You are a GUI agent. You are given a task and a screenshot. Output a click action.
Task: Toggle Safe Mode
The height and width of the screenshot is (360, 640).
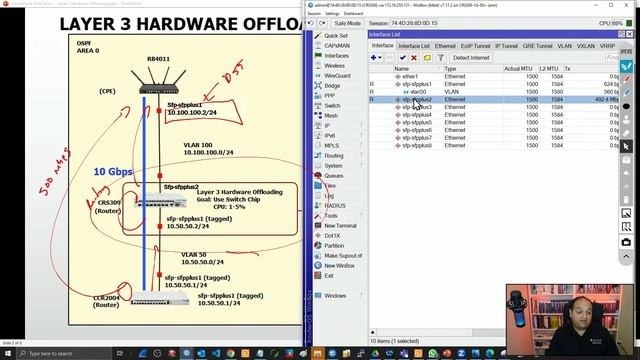pyautogui.click(x=347, y=23)
